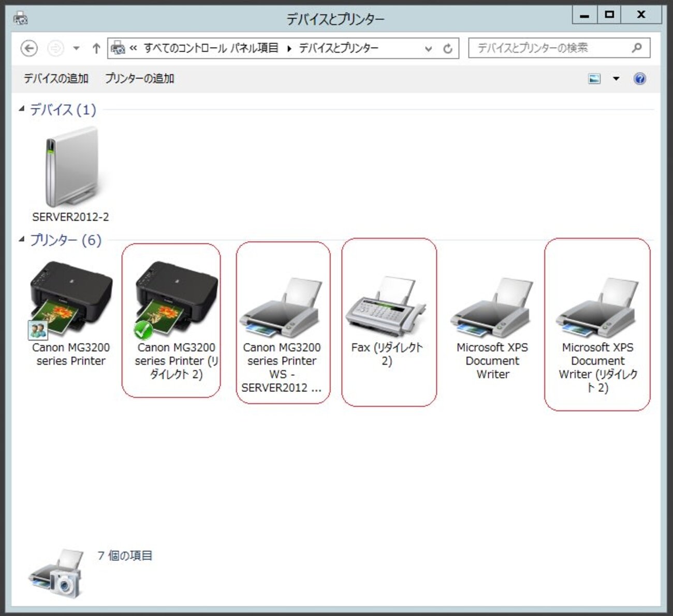Click デバイスとプリンター breadcrumb in address bar
673x616 pixels.
[x=339, y=48]
